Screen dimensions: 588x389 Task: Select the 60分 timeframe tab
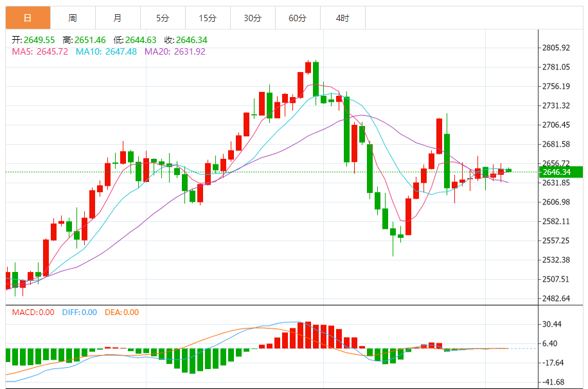tap(298, 17)
